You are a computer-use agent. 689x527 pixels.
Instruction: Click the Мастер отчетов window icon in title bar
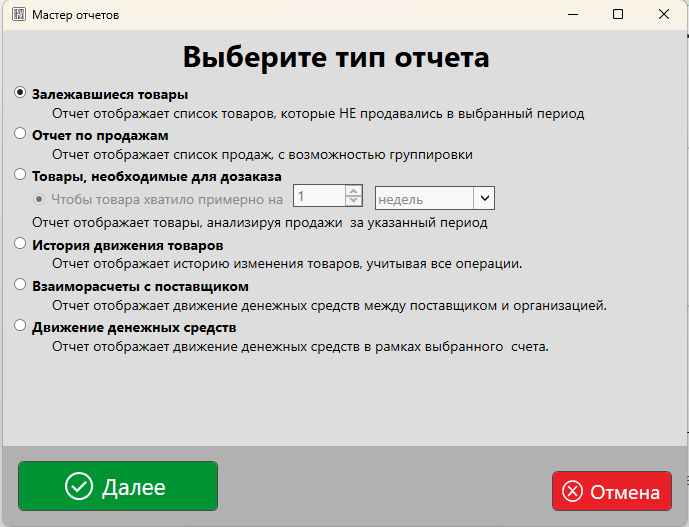(x=16, y=15)
